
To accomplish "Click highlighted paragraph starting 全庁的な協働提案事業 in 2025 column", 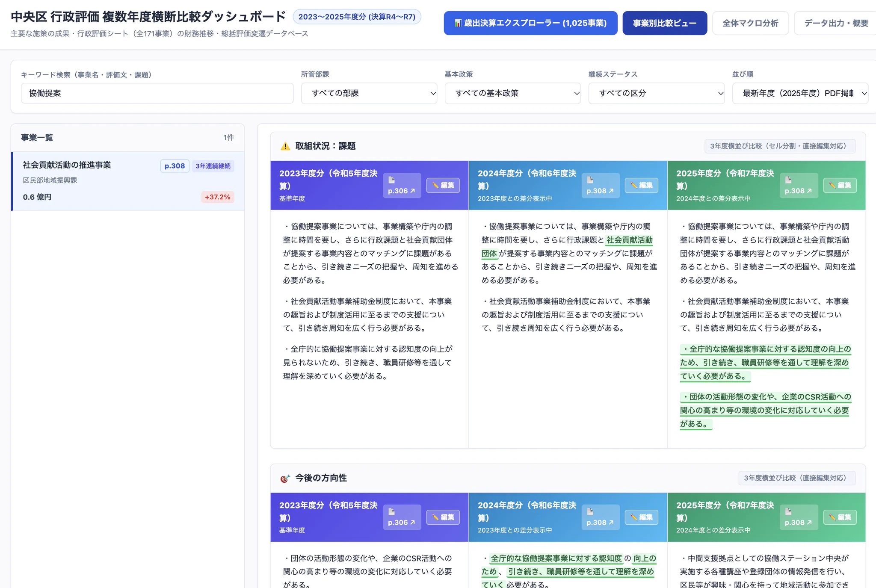I will click(x=765, y=363).
